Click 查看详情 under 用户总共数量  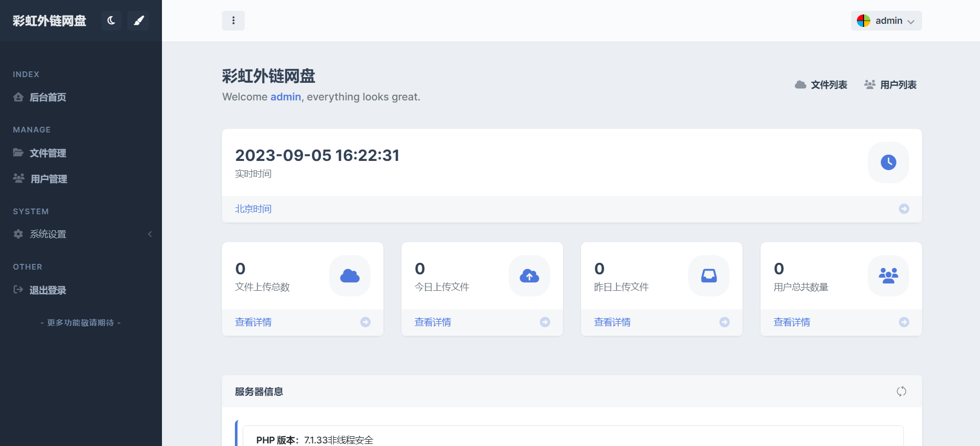click(x=792, y=322)
